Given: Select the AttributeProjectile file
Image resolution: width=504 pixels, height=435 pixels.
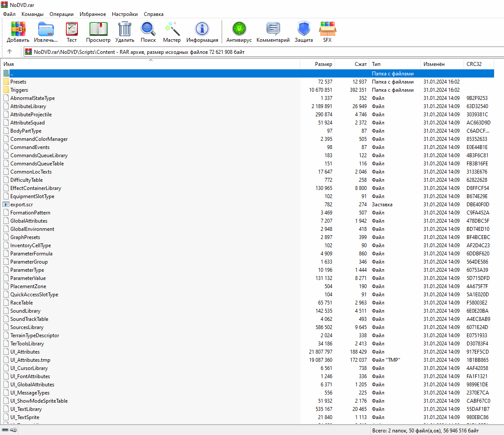Looking at the screenshot, I should click(31, 115).
